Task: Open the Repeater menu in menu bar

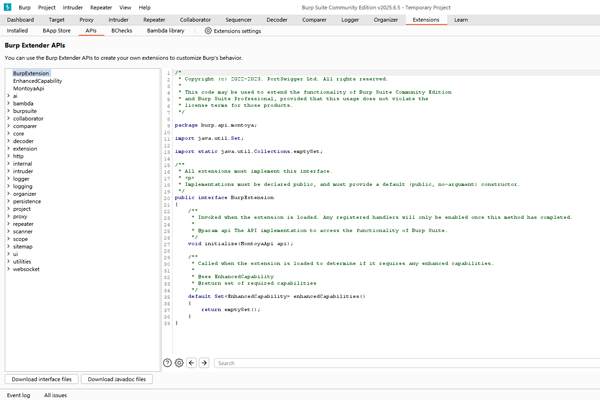Action: pyautogui.click(x=101, y=7)
